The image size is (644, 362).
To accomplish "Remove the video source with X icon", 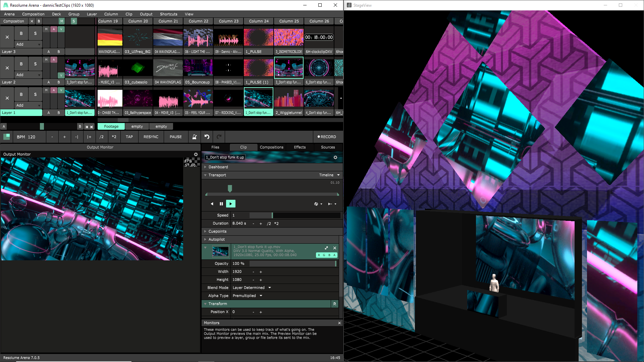I will pos(335,248).
